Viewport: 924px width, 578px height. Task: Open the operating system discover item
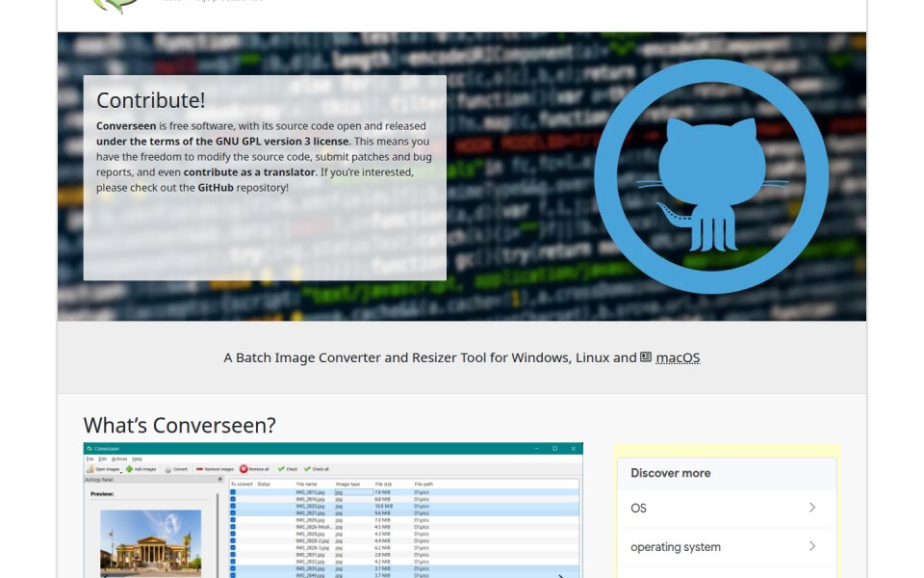pyautogui.click(x=726, y=547)
